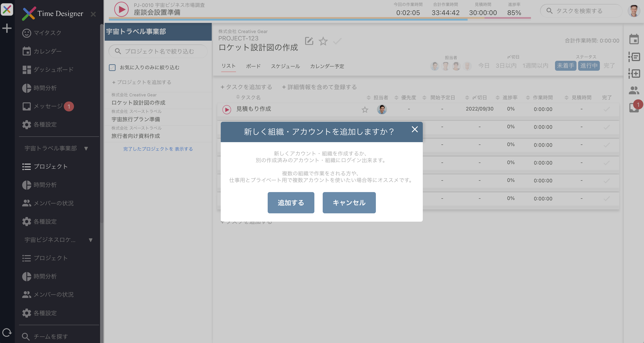644x343 pixels.
Task: Star the ロケット設計図の作成 project
Action: 323,42
